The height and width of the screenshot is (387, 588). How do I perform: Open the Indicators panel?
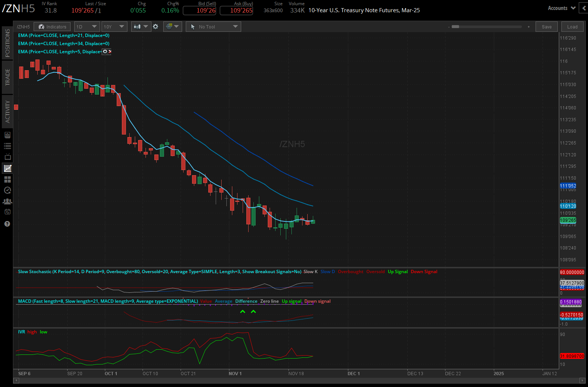tap(52, 27)
